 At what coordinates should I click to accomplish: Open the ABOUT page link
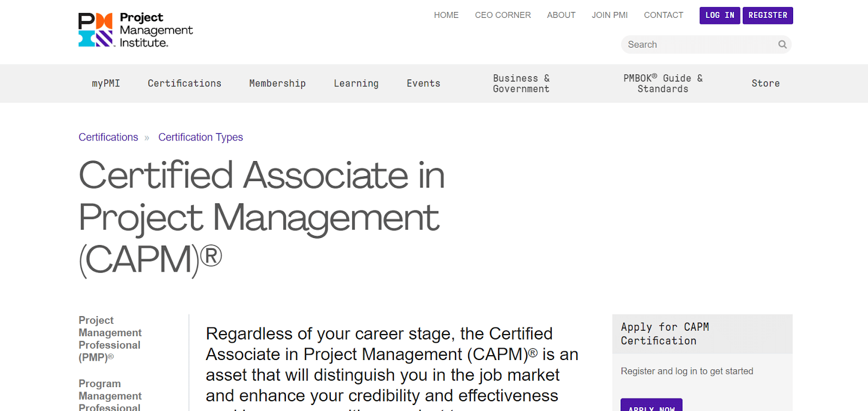click(561, 15)
